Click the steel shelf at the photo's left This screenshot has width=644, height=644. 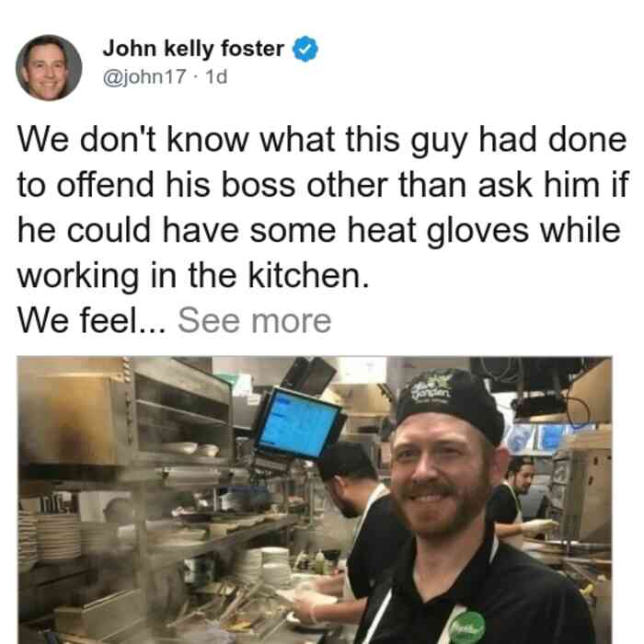tap(184, 415)
